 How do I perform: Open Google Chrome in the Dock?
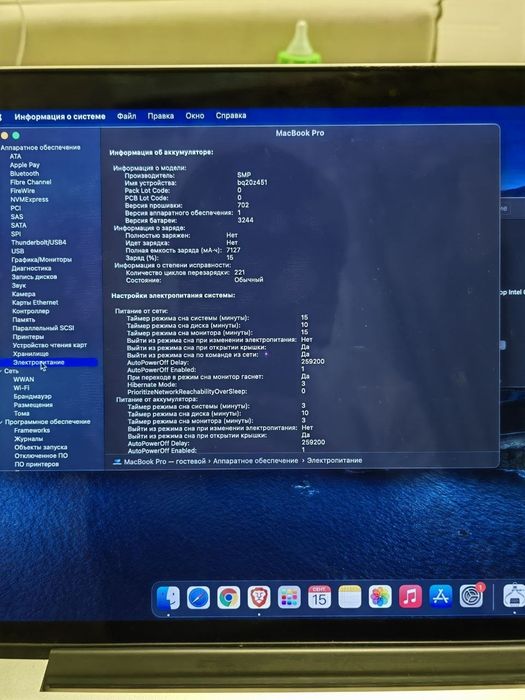click(229, 597)
